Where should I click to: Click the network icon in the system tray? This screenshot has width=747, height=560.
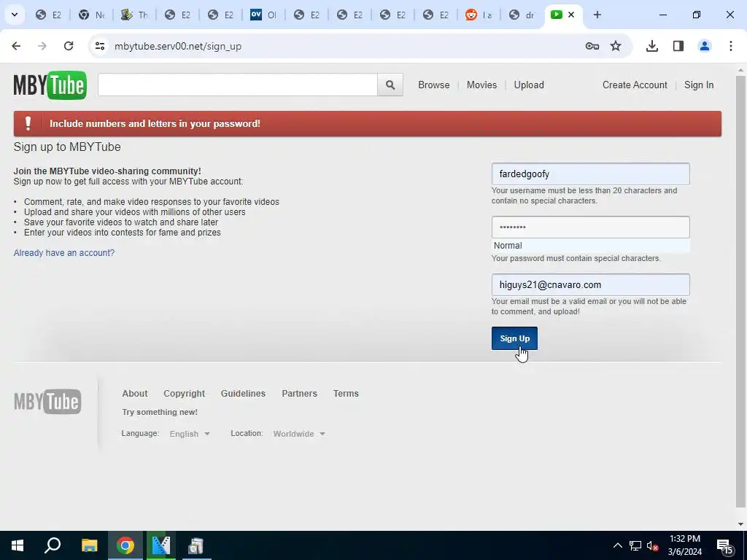[x=635, y=545]
